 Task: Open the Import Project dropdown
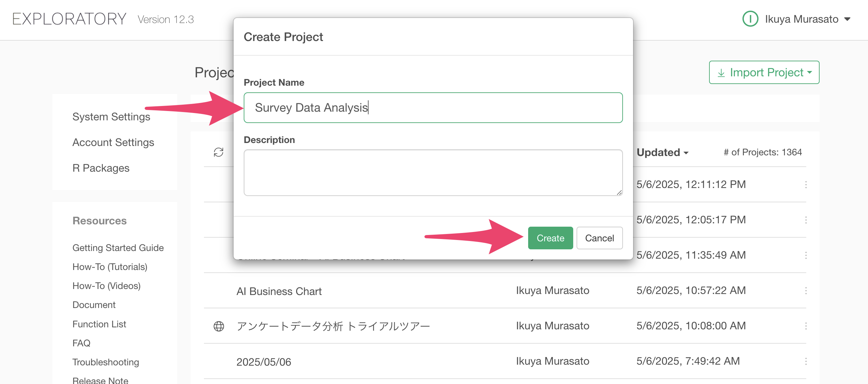(764, 72)
